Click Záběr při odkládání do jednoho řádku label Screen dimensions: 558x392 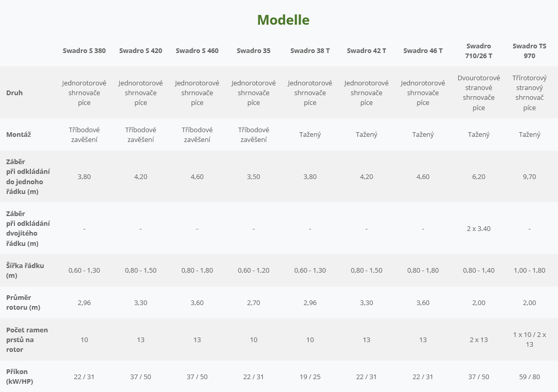[28, 176]
